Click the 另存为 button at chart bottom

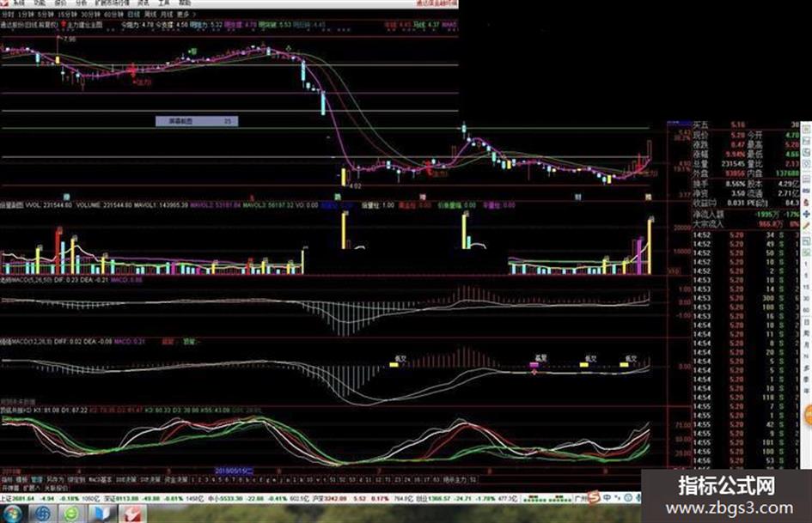[x=55, y=480]
